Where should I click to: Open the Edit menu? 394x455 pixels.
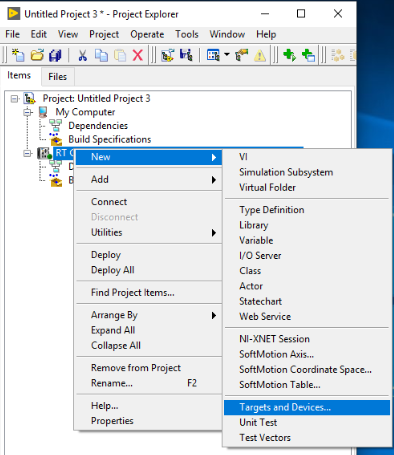point(39,34)
